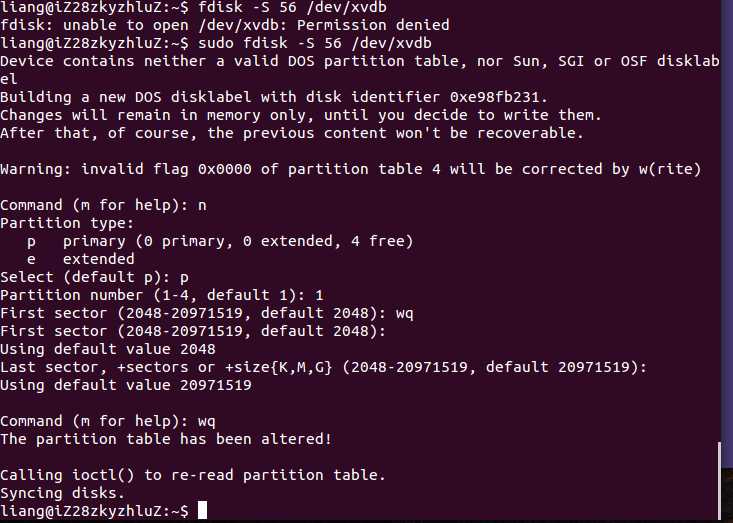Click the 'Using default value 2048' line
Viewport: 733px width, 523px height.
(x=108, y=349)
